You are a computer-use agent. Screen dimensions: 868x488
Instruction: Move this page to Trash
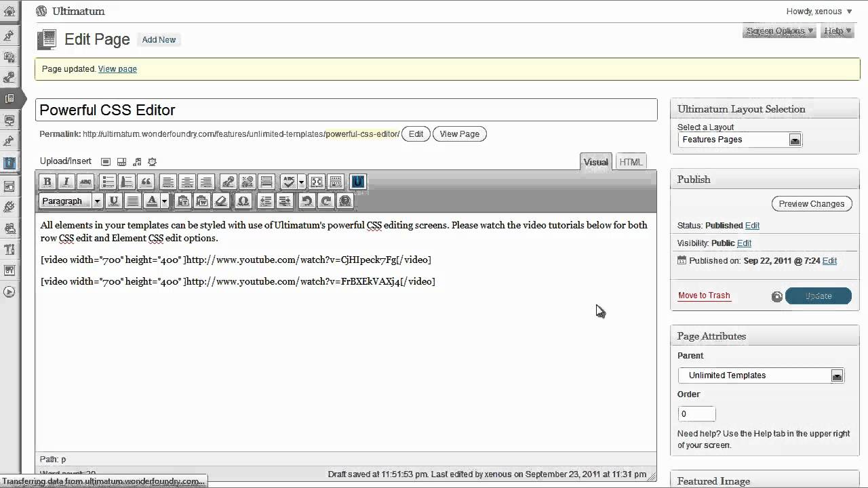(x=704, y=296)
